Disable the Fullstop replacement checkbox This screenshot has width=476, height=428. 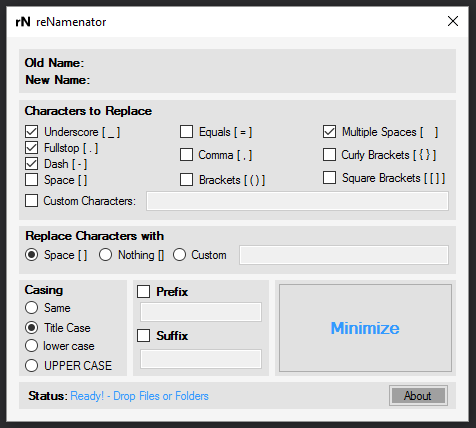(31, 147)
